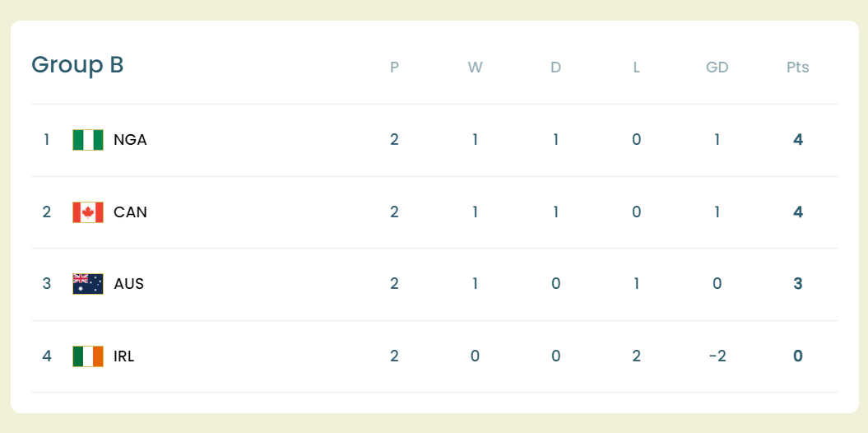
Task: Click the Australia flag icon
Action: coord(88,284)
